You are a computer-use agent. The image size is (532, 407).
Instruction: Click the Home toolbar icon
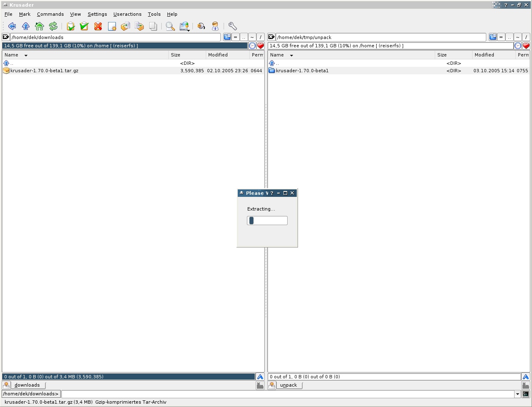[x=39, y=26]
